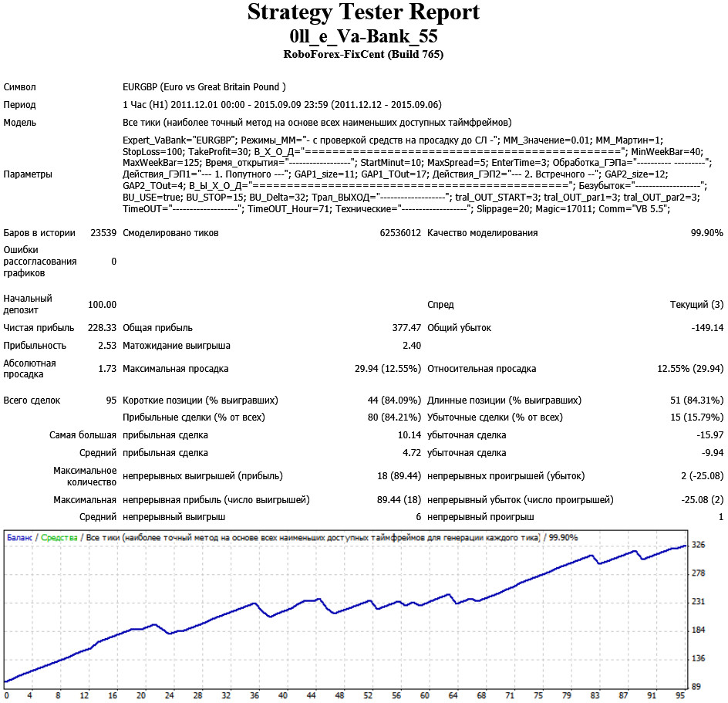Click the RoboForex-FixCent (Build 765) line
This screenshot has height=703, width=728.
363,54
